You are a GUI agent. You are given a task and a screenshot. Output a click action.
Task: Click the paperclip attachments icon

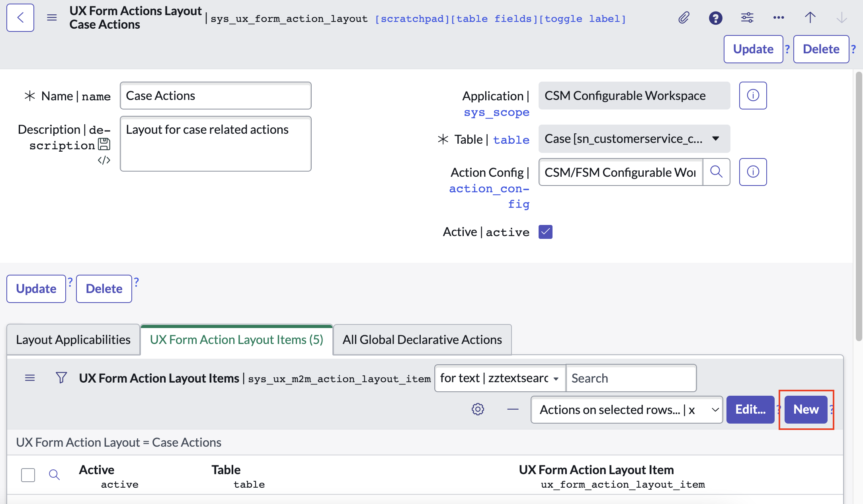(x=683, y=18)
